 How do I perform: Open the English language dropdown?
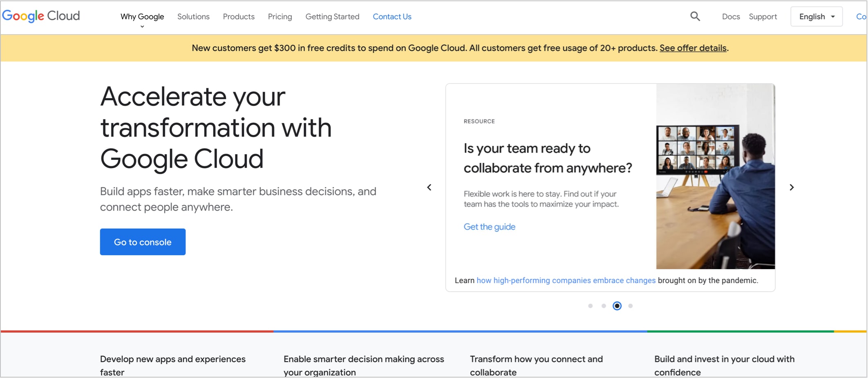point(817,17)
